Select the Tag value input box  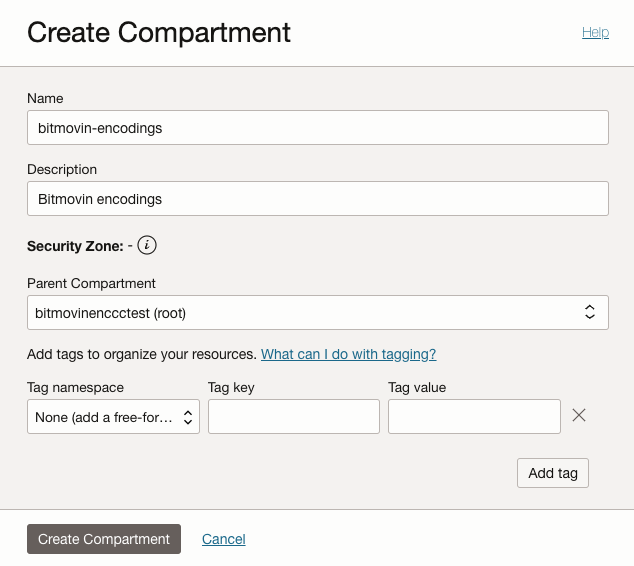pyautogui.click(x=474, y=417)
